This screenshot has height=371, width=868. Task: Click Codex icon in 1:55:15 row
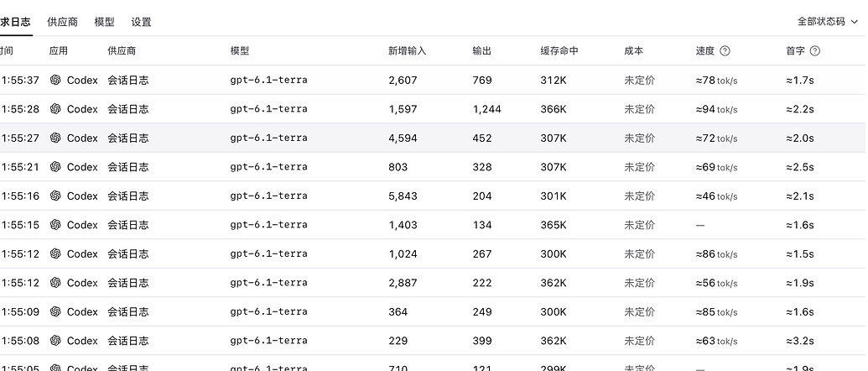(55, 225)
